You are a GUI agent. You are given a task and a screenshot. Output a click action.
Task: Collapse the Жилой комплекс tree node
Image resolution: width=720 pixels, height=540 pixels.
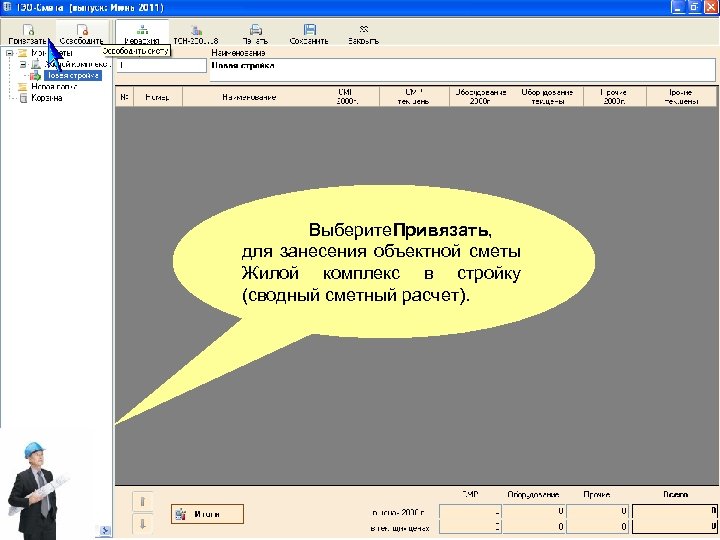pos(23,64)
